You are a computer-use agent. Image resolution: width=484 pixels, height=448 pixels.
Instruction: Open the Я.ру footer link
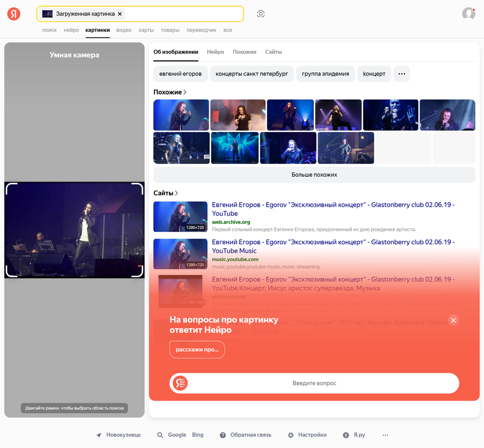(x=359, y=435)
